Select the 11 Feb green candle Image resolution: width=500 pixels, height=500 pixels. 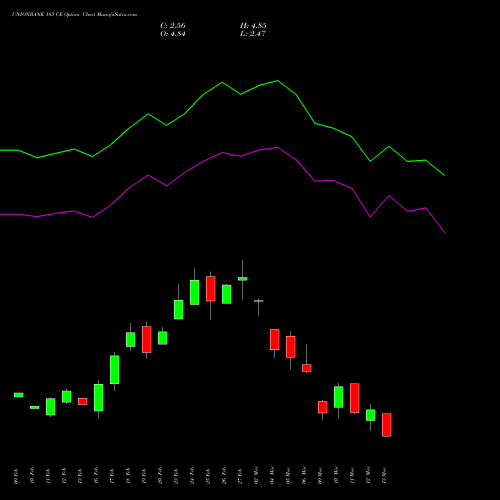pyautogui.click(x=51, y=407)
